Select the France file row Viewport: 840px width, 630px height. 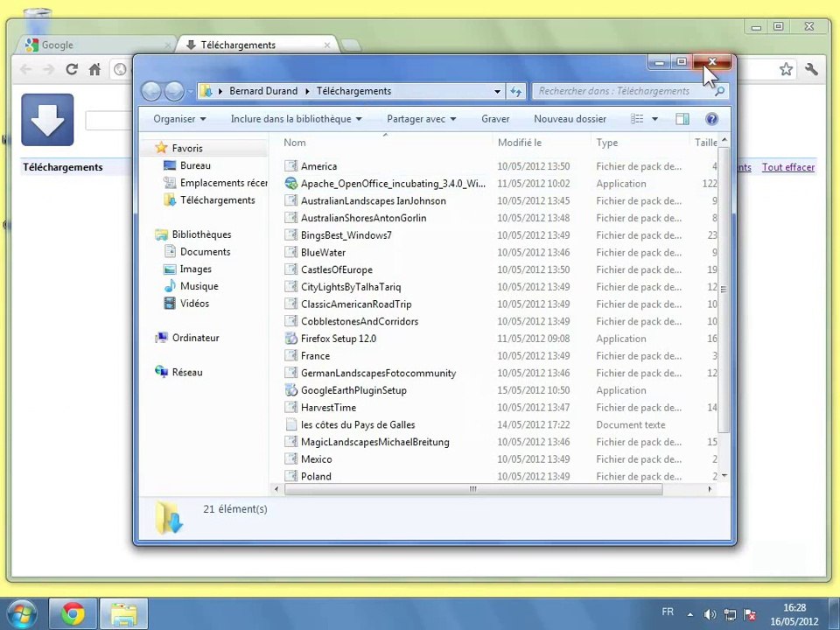click(499, 356)
